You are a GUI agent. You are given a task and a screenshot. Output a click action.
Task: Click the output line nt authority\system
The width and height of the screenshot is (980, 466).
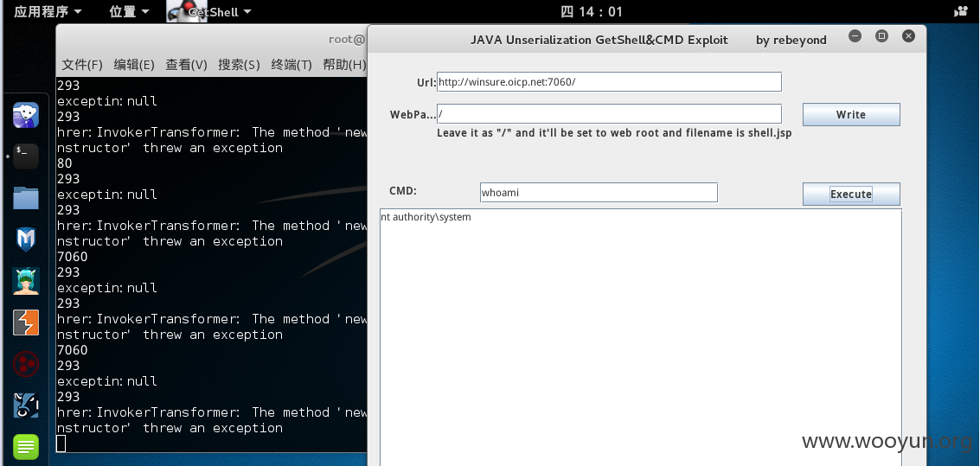[426, 217]
